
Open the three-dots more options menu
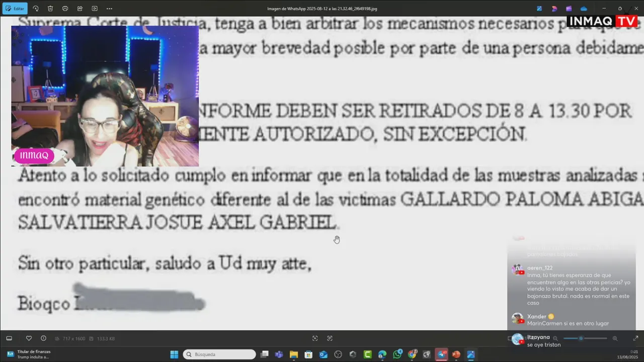point(109,9)
